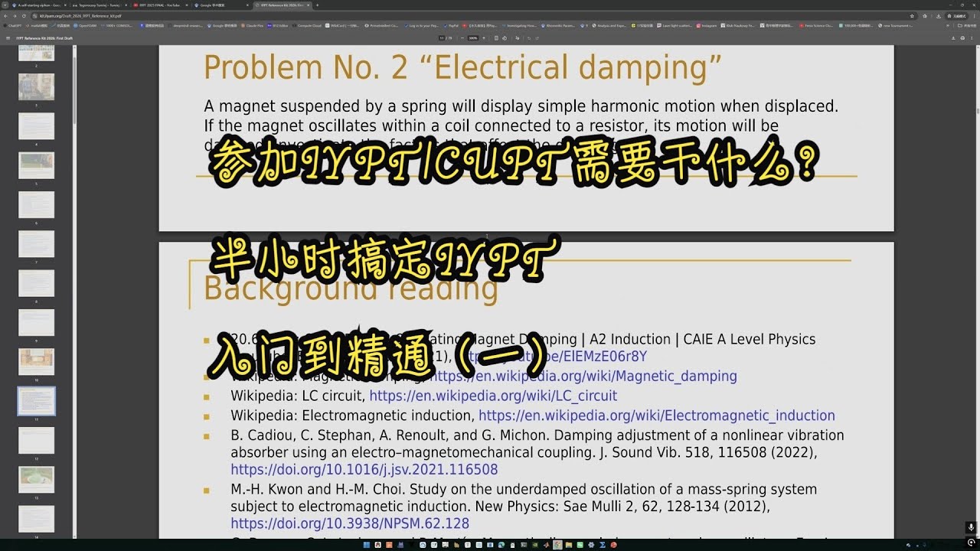Select the page 11 thumbnail
This screenshot has height=551, width=980.
pos(37,401)
